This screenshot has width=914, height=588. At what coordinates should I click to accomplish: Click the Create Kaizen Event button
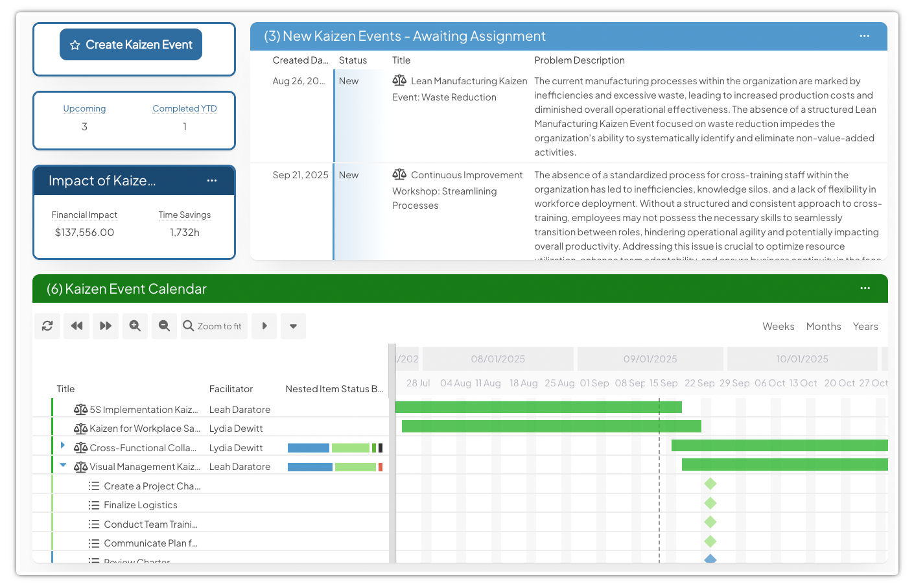coord(131,45)
